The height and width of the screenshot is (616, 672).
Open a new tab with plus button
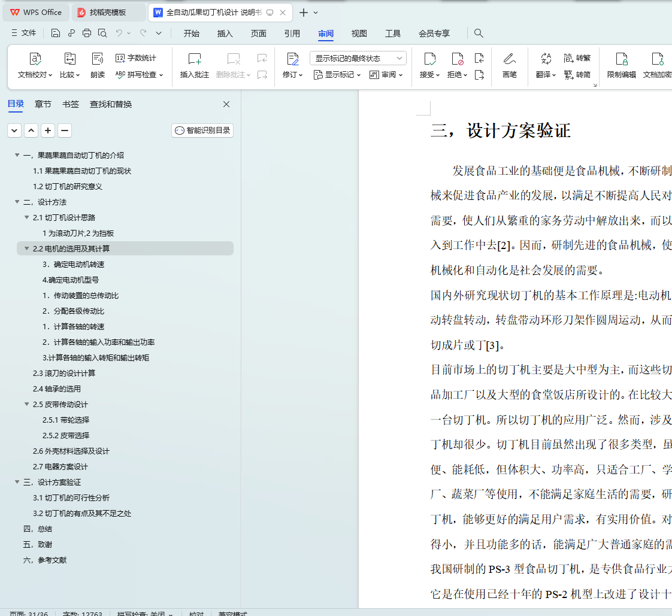pos(304,13)
